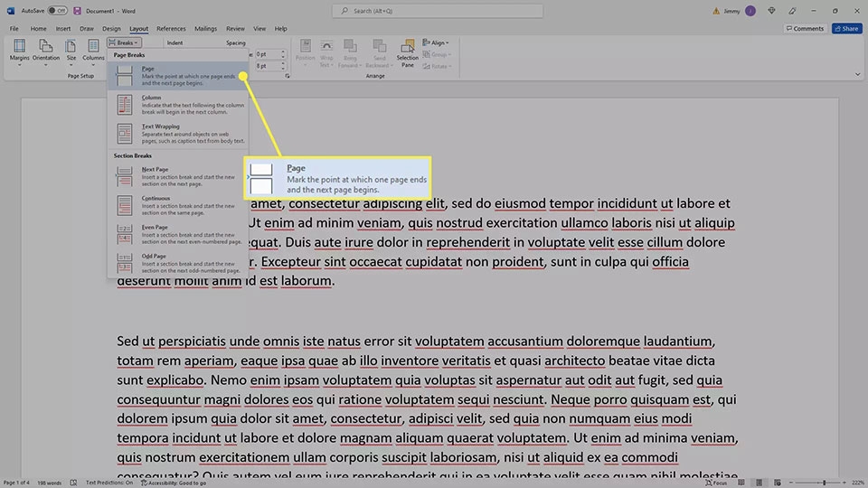This screenshot has width=868, height=488.
Task: Open the Columns menu
Action: [x=93, y=52]
